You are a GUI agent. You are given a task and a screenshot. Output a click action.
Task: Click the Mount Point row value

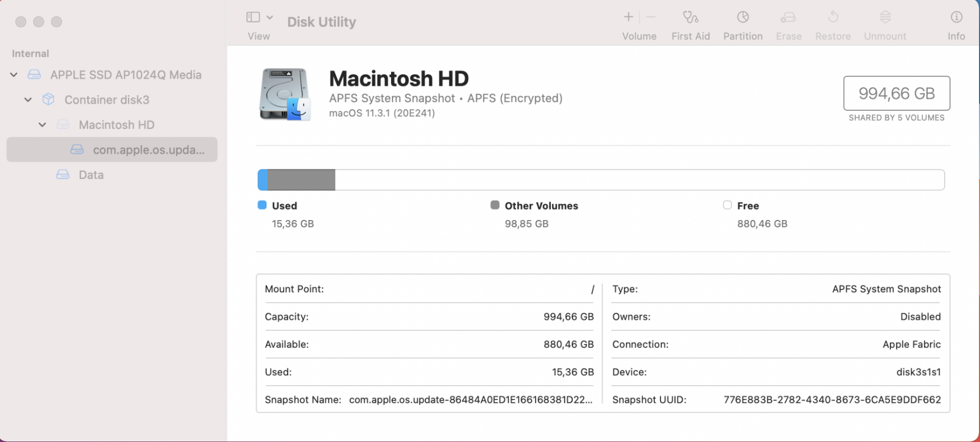pyautogui.click(x=592, y=289)
